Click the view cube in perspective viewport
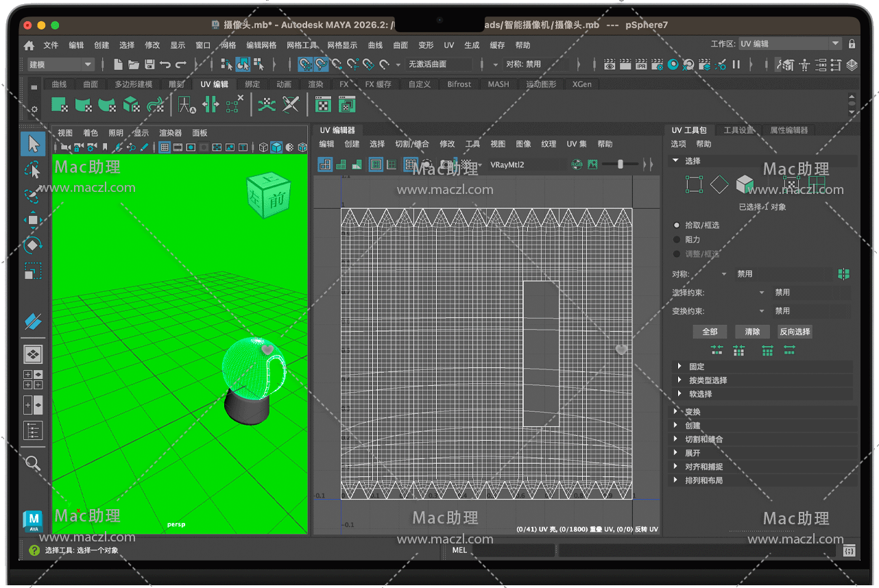This screenshot has width=879, height=588. point(268,195)
